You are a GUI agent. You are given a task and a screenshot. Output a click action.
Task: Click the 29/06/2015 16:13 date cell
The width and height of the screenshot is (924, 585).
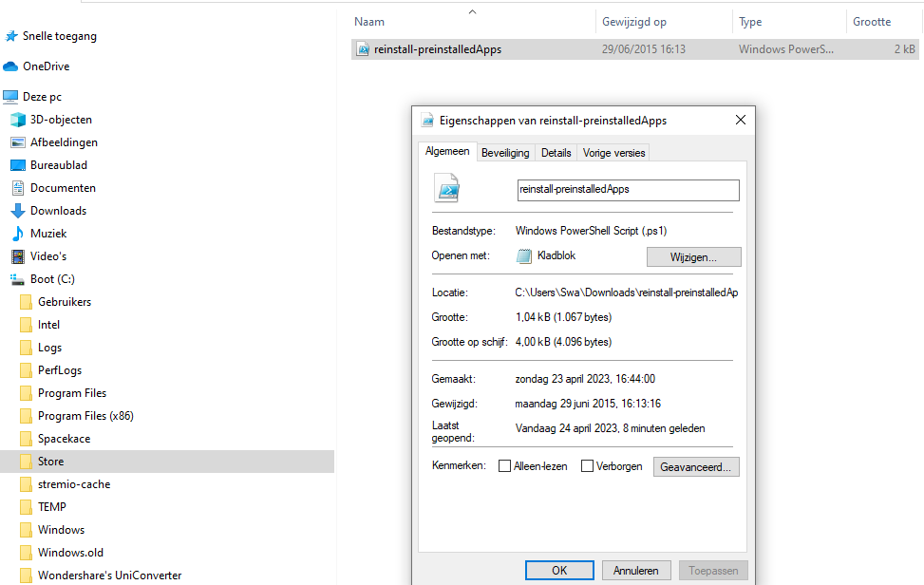pos(644,49)
